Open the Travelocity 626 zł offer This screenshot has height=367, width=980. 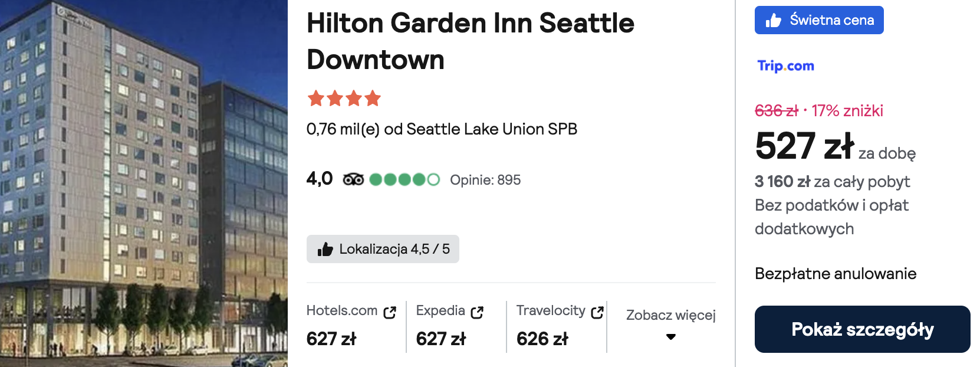[542, 339]
